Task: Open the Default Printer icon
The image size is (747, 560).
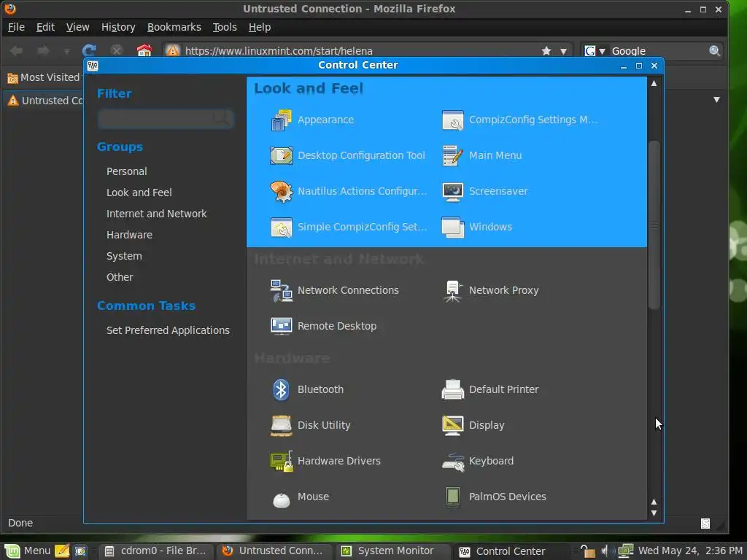Action: point(452,389)
